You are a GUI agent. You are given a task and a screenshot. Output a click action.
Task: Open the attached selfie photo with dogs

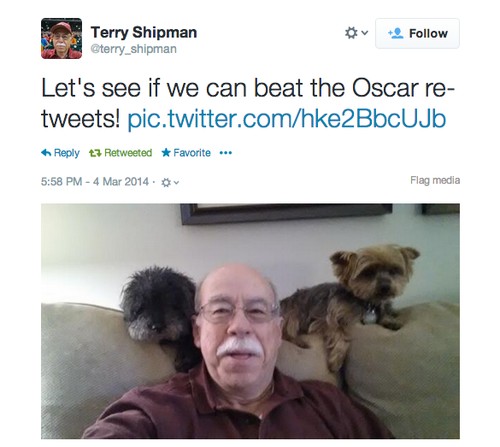(x=250, y=321)
